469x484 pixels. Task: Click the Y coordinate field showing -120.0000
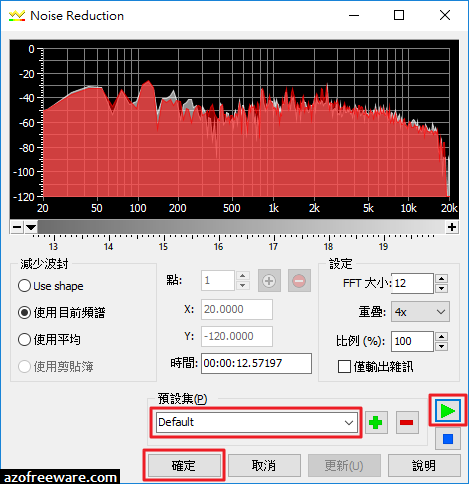click(x=237, y=336)
